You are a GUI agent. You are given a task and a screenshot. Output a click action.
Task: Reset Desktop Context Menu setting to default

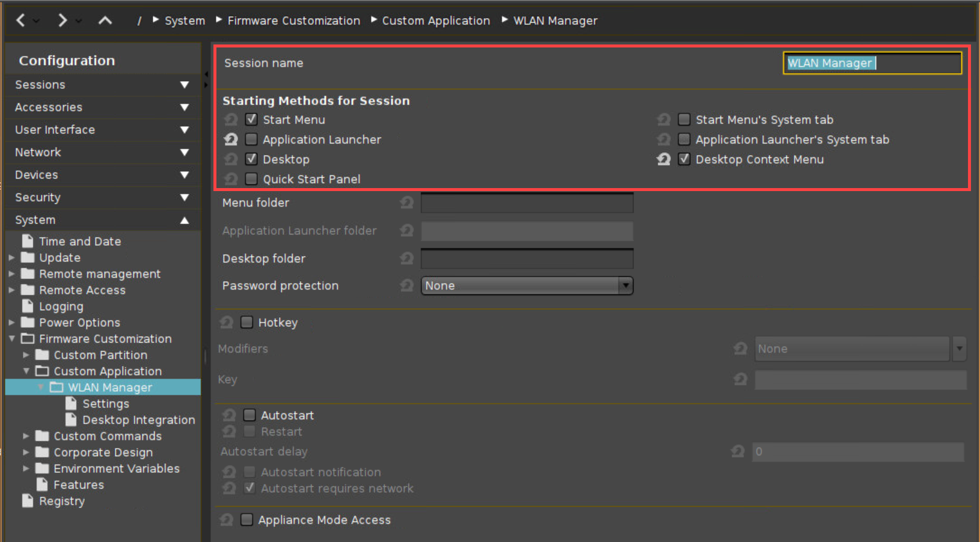663,159
